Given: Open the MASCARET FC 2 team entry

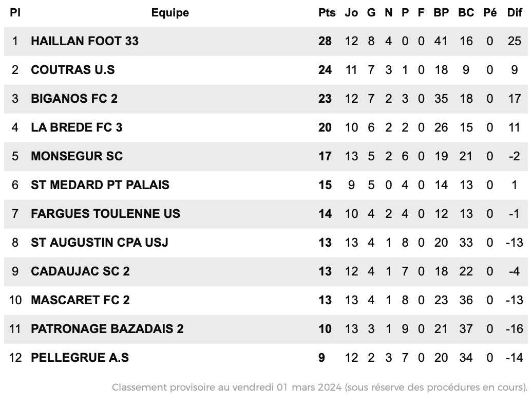Looking at the screenshot, I should tap(80, 300).
